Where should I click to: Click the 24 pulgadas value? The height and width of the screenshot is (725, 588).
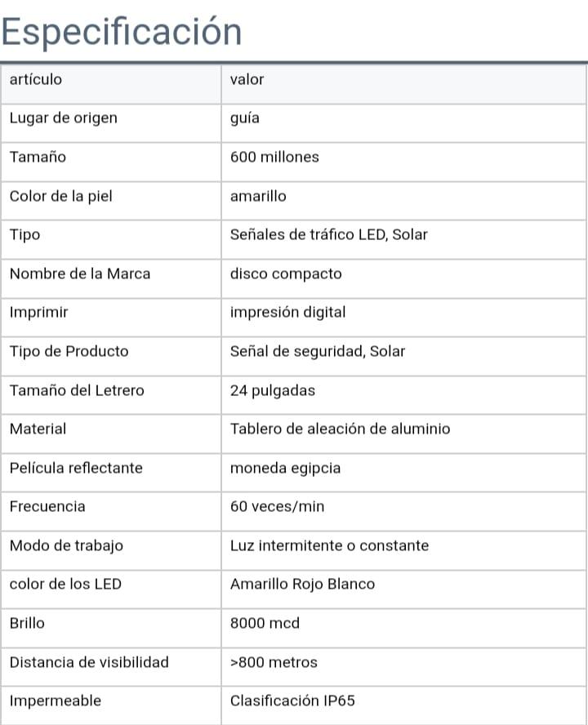(272, 390)
